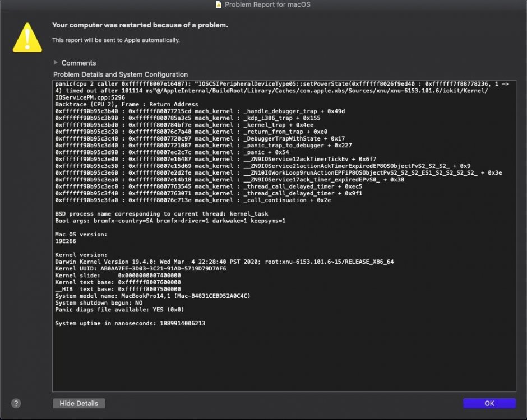Click the 'ZN10IOWorkLoop9runAction' line
Screen dimensions: 527x420
[278, 172]
